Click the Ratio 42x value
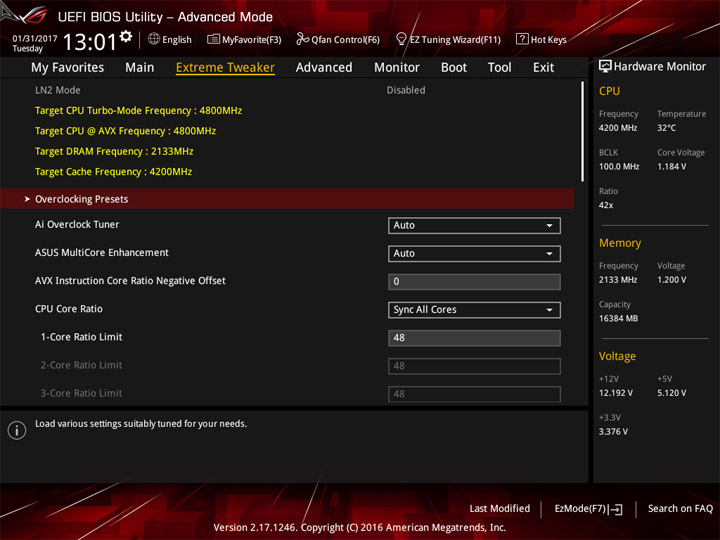Viewport: 720px width, 540px height. pos(606,205)
